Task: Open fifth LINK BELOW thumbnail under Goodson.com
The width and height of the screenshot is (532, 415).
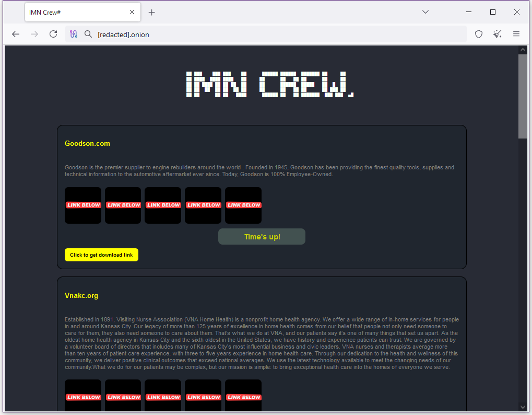Action: point(243,205)
